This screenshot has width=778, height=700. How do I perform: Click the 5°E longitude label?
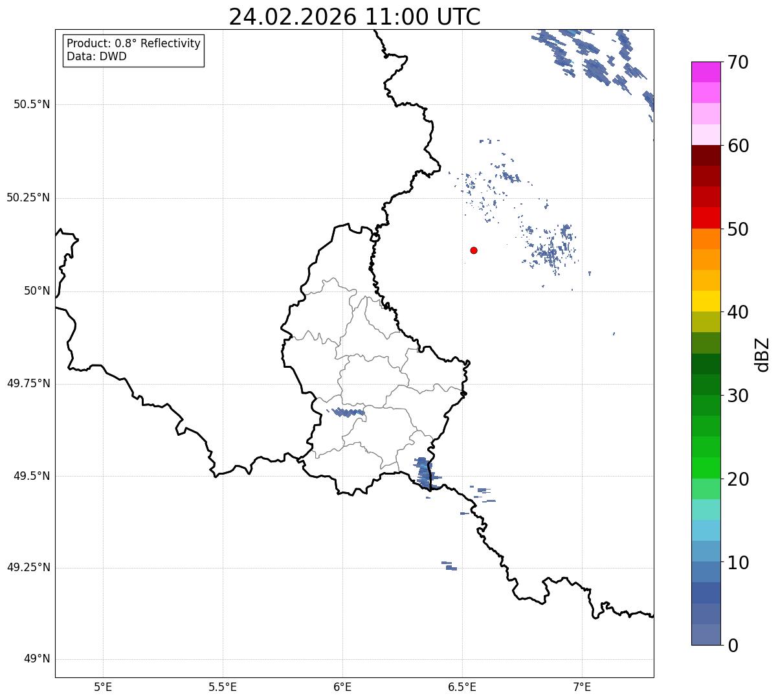pos(103,686)
